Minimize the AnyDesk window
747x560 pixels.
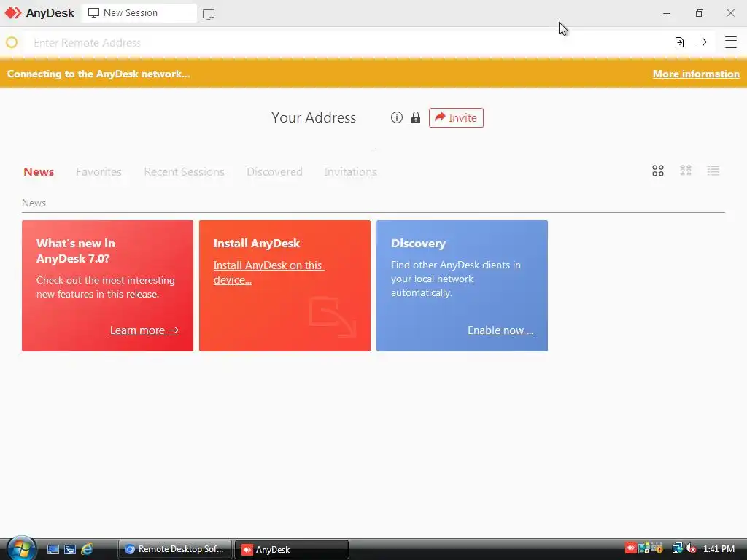[667, 13]
